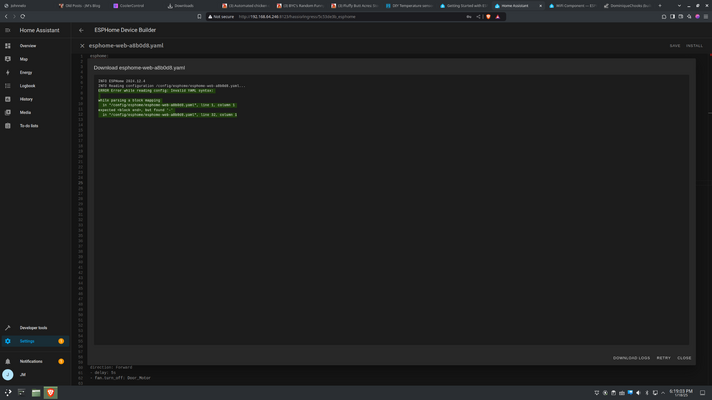The image size is (712, 400).
Task: Switch to the Old Posts JM's Blog tab
Action: click(83, 6)
